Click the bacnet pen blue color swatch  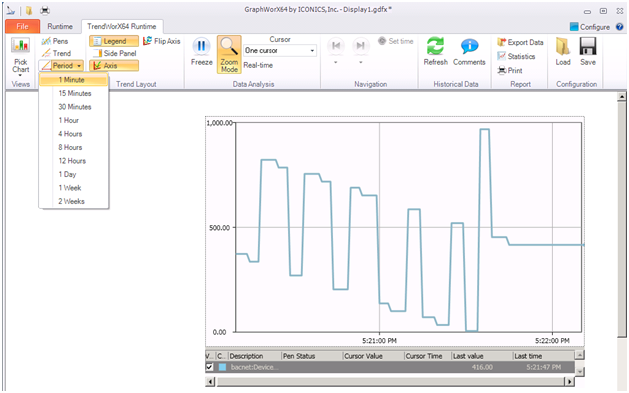click(222, 367)
